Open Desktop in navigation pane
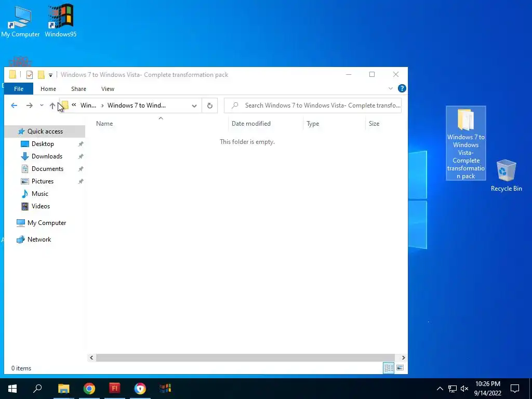This screenshot has width=532, height=399. 43,144
